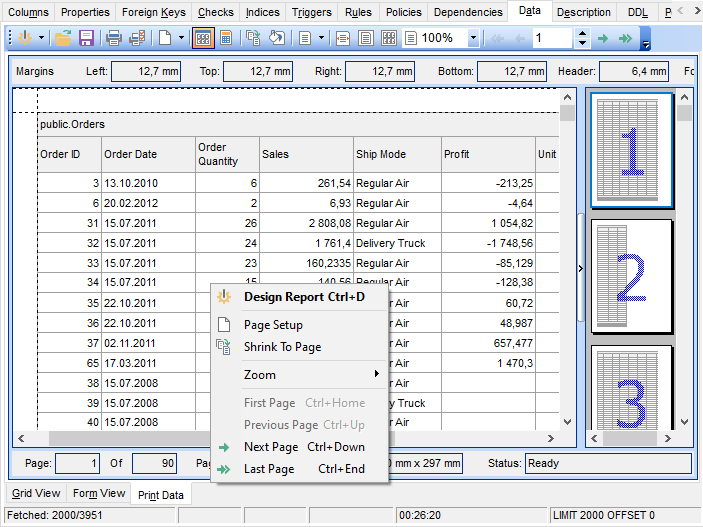
Task: Click the Design Report gear icon
Action: point(24,38)
